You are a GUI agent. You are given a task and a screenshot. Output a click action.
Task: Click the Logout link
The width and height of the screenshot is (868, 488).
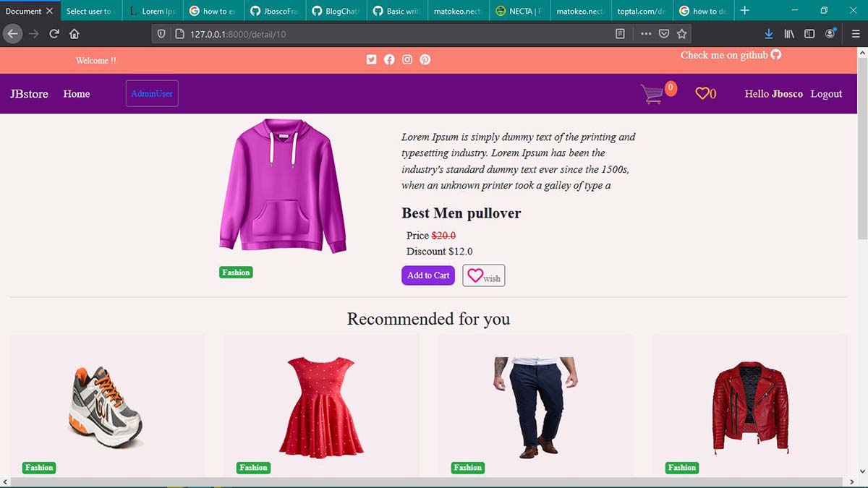pos(825,93)
